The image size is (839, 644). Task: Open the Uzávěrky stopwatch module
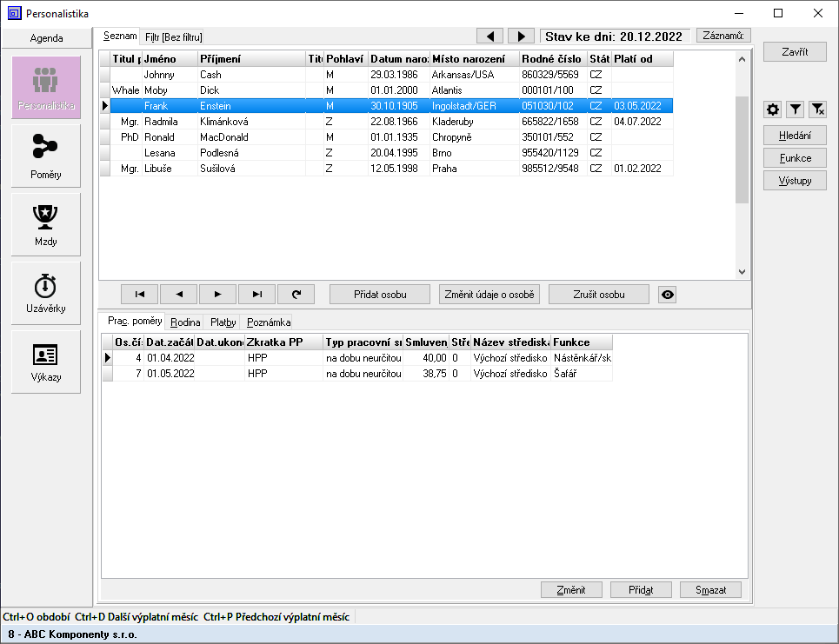(46, 293)
